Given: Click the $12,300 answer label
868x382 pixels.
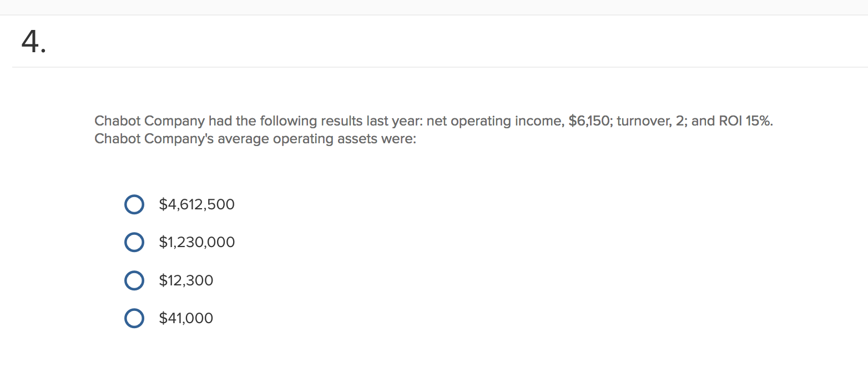Looking at the screenshot, I should (186, 280).
